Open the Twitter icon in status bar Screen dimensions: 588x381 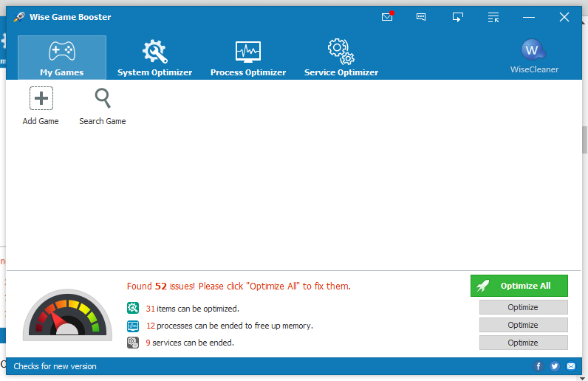point(555,366)
